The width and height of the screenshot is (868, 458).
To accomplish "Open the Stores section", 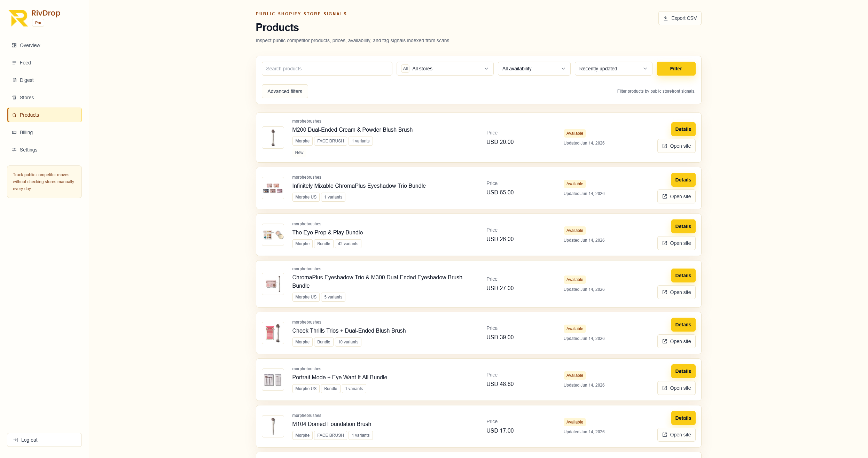I will coord(44,98).
